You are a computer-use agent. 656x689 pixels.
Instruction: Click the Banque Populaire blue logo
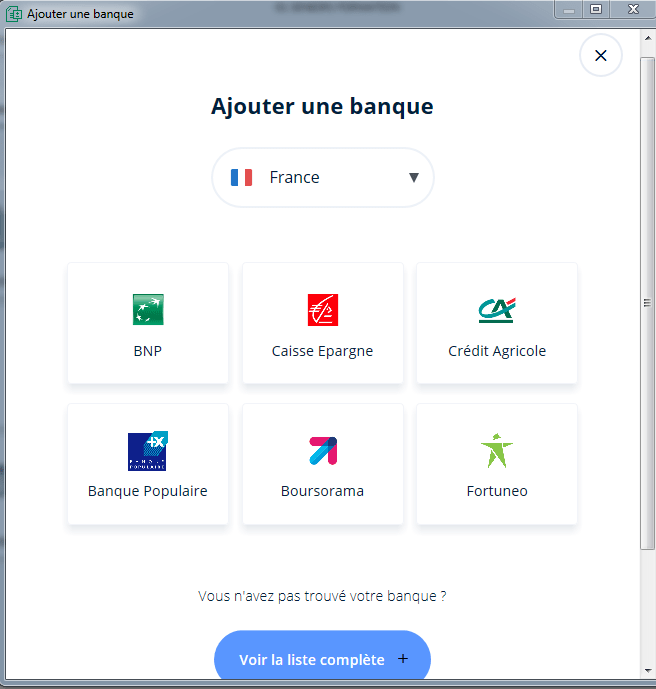pos(148,451)
